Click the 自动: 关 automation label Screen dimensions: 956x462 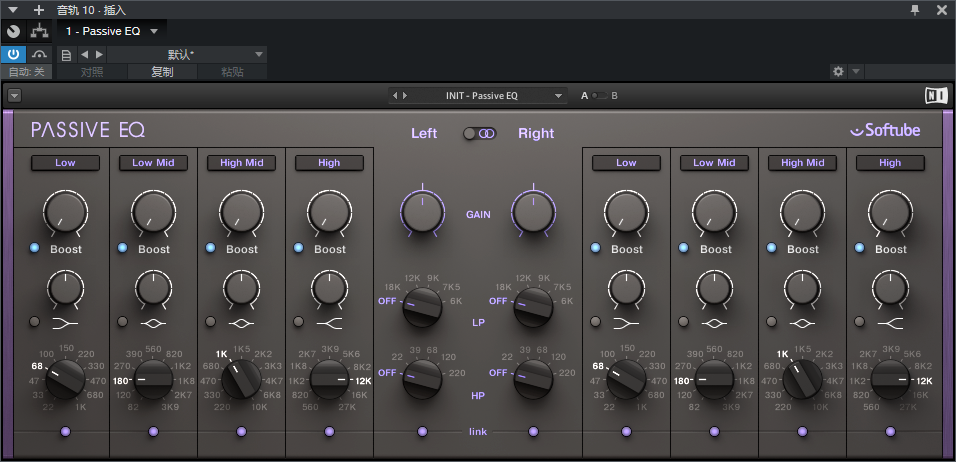(26, 72)
